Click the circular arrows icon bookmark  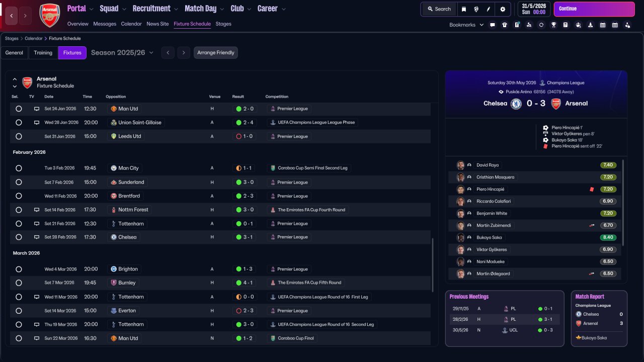click(x=541, y=25)
